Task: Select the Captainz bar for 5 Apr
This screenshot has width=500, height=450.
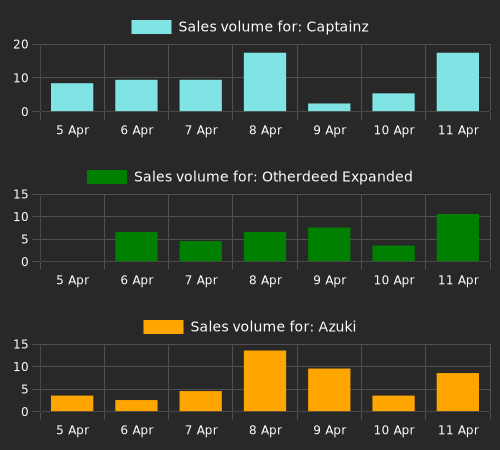Action: click(x=72, y=97)
